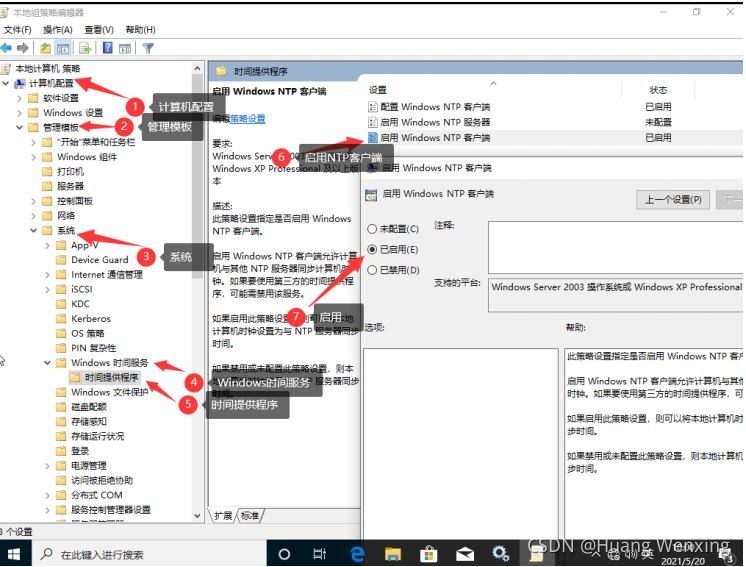Select the 管理模板 folder
Image resolution: width=746 pixels, height=567 pixels.
(x=60, y=127)
